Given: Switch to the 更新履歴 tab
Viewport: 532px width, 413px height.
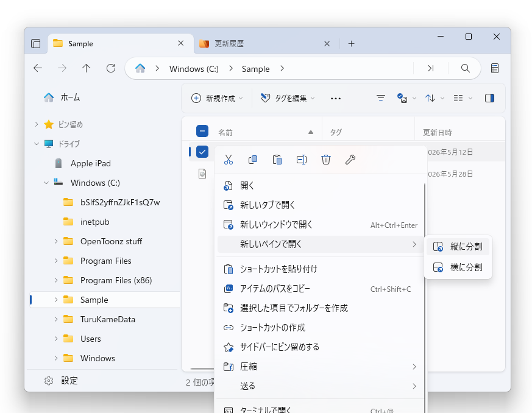Looking at the screenshot, I should (x=266, y=43).
